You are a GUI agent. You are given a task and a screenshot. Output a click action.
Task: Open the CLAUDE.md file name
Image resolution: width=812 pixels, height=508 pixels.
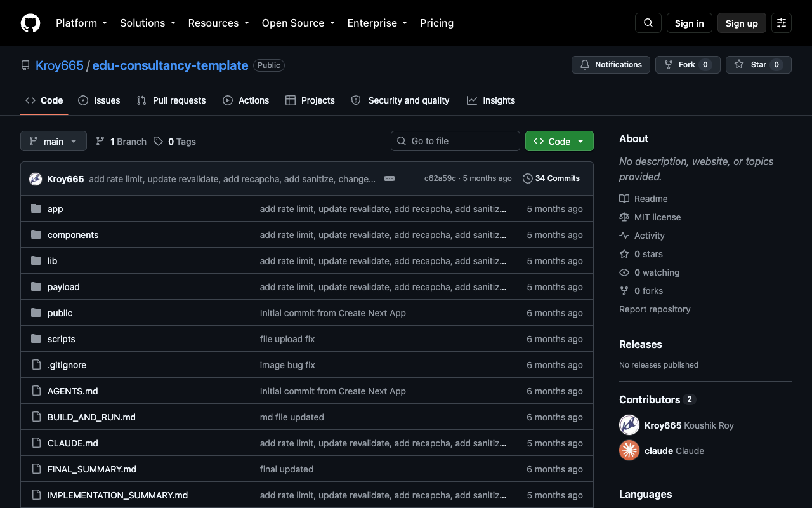(73, 443)
